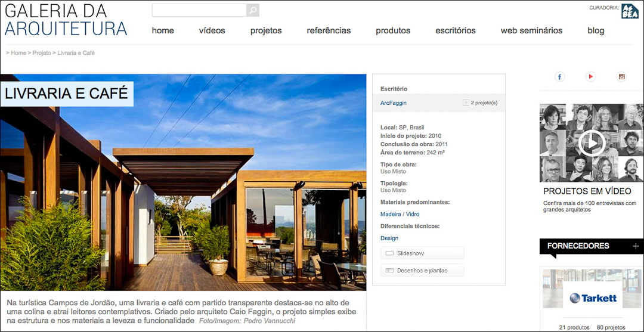The width and height of the screenshot is (644, 332).
Task: Click the Vidro material link
Action: (x=413, y=214)
